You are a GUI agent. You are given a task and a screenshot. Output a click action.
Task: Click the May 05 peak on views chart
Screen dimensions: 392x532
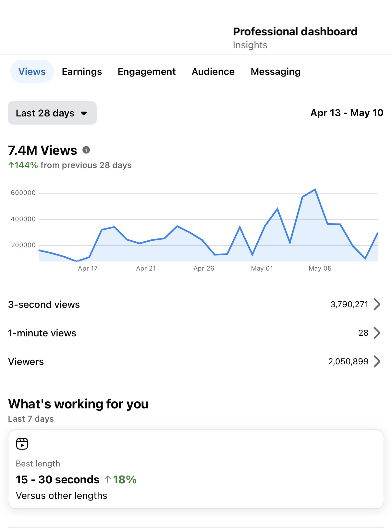pyautogui.click(x=315, y=189)
